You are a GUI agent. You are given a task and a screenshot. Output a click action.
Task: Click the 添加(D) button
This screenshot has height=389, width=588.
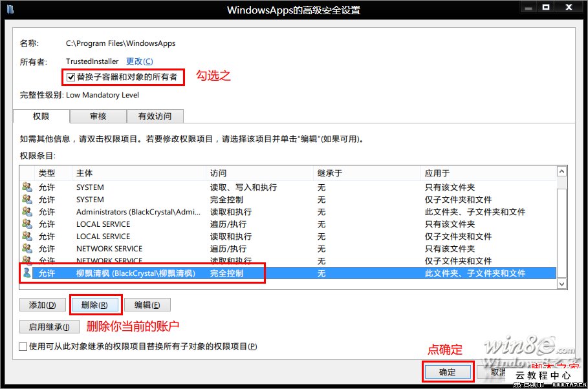tap(41, 304)
